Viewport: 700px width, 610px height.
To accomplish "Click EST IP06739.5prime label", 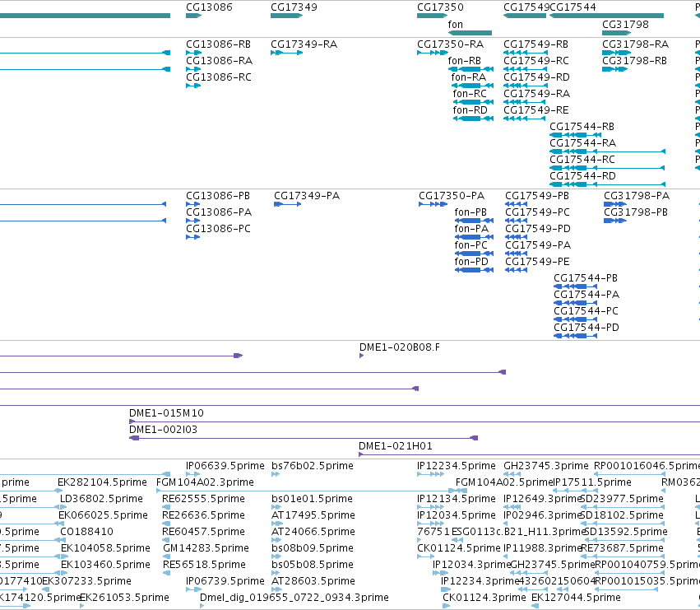I will 225,581.
